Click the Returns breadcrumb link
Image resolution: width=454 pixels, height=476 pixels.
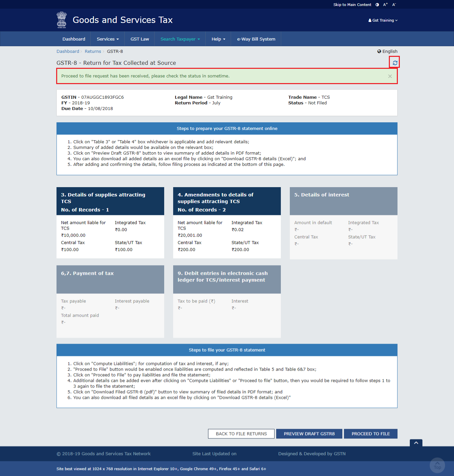click(93, 51)
